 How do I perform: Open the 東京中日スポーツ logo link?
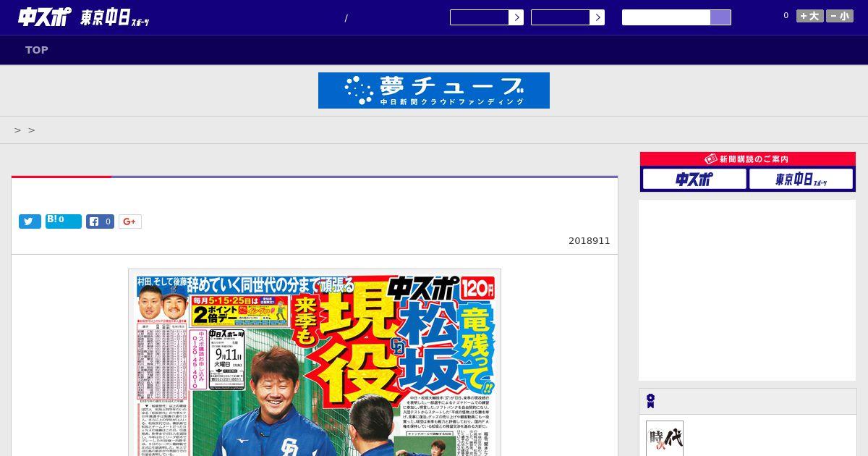point(115,18)
